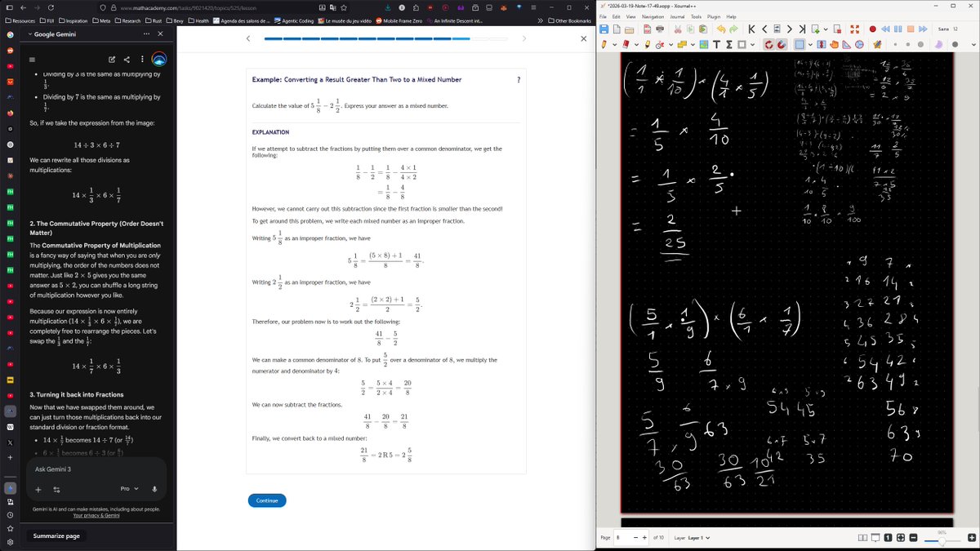Click the Continue button on Math Academy

pos(267,500)
